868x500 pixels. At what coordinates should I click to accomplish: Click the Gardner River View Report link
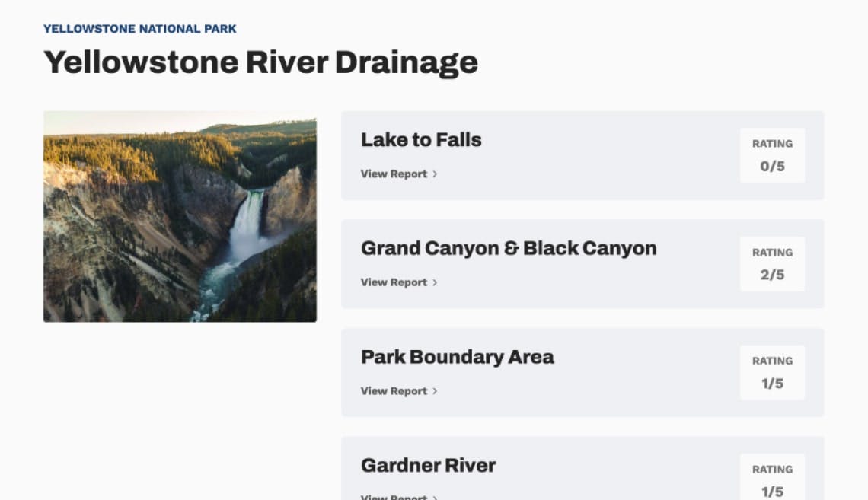(x=394, y=497)
